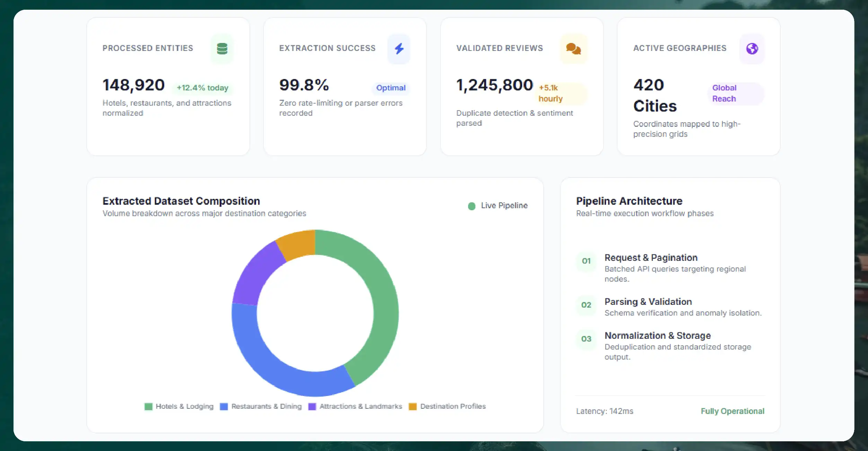Click the blue lightning bolt icon
Viewport: 868px width, 451px height.
[x=399, y=49]
